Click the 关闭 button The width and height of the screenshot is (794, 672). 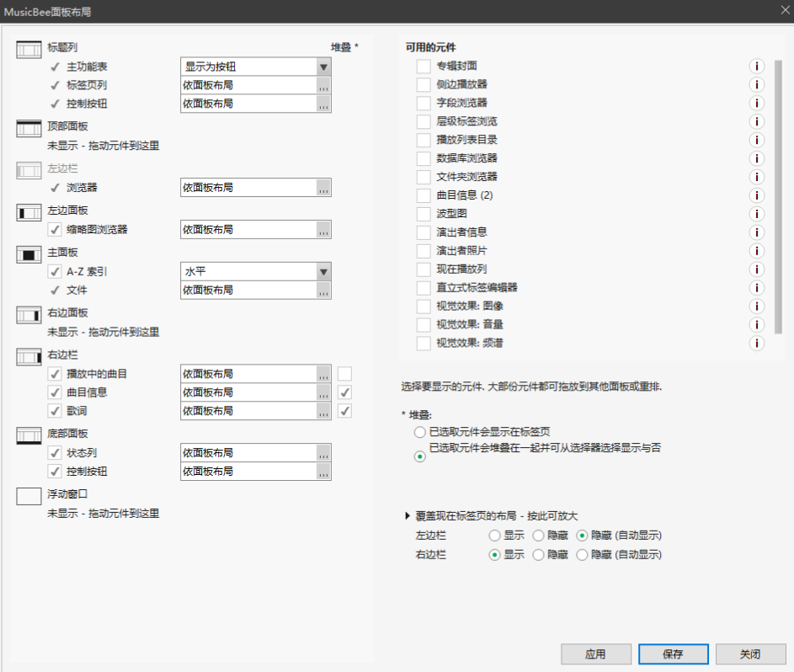click(x=750, y=654)
